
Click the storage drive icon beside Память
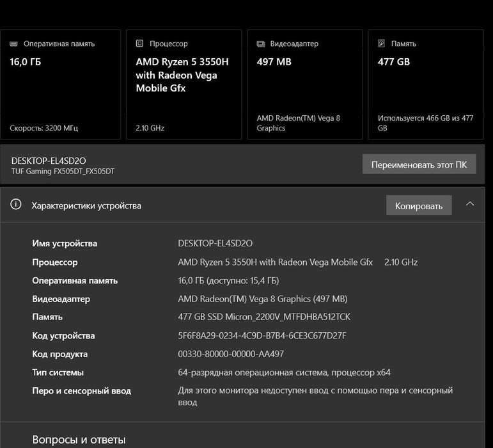click(x=381, y=44)
